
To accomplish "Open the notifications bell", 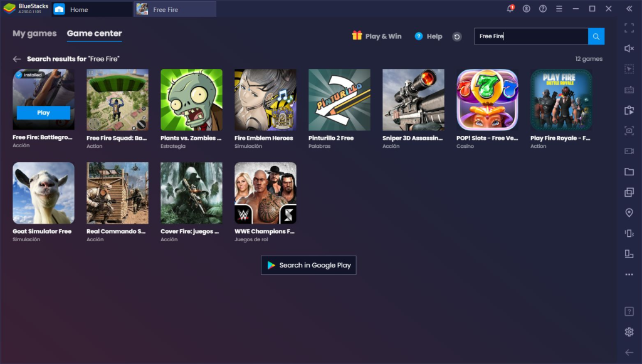I will pyautogui.click(x=510, y=9).
